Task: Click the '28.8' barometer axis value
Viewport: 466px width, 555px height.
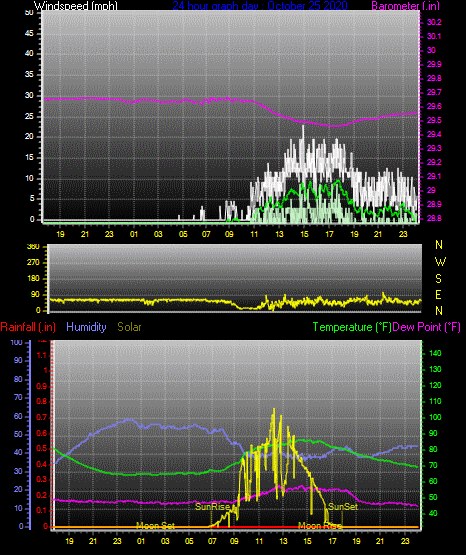Action: pos(434,218)
